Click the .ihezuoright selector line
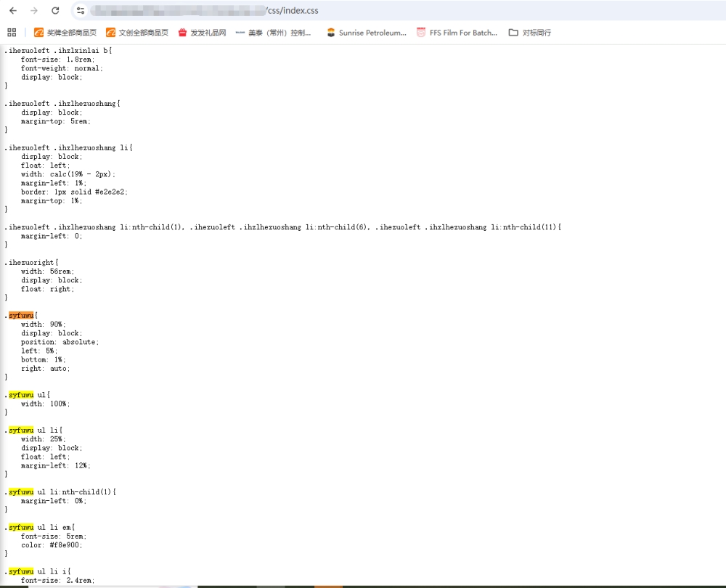 pos(31,263)
